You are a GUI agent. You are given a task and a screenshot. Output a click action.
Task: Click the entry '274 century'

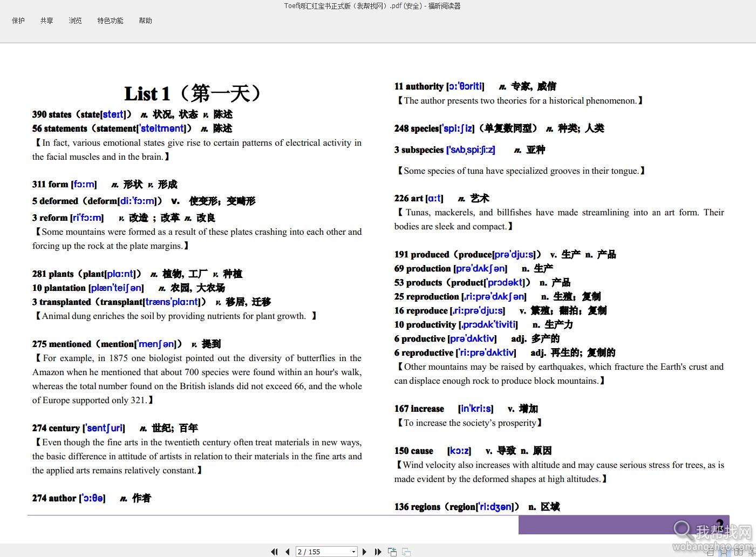[115, 428]
